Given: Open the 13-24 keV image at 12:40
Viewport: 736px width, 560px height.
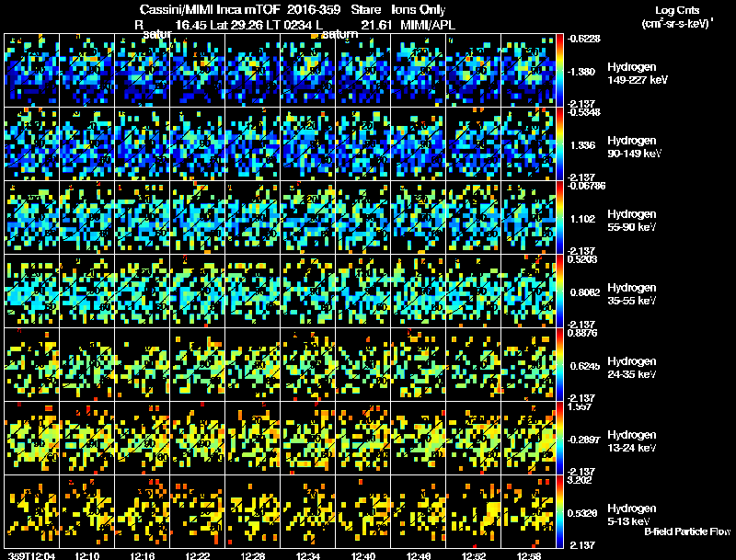Looking at the screenshot, I should pyautogui.click(x=362, y=439).
